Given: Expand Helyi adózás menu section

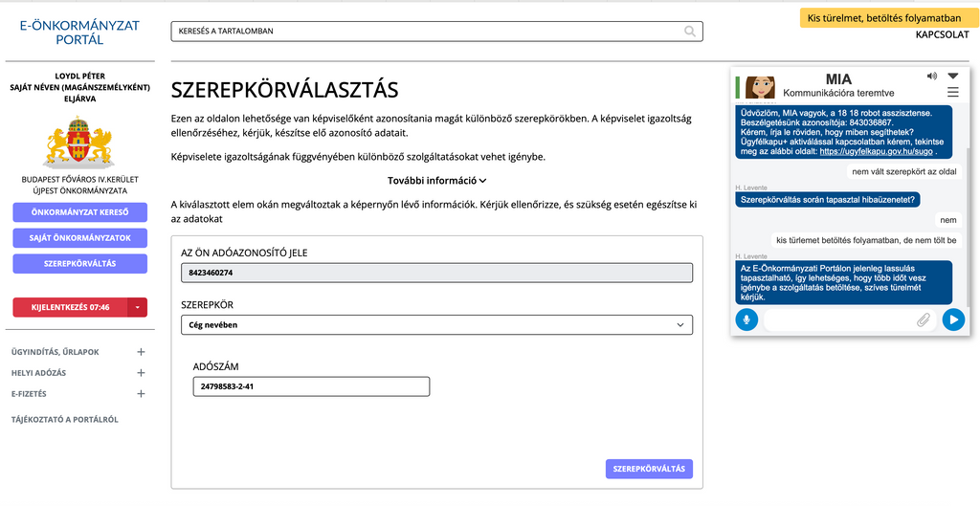Looking at the screenshot, I should (141, 373).
